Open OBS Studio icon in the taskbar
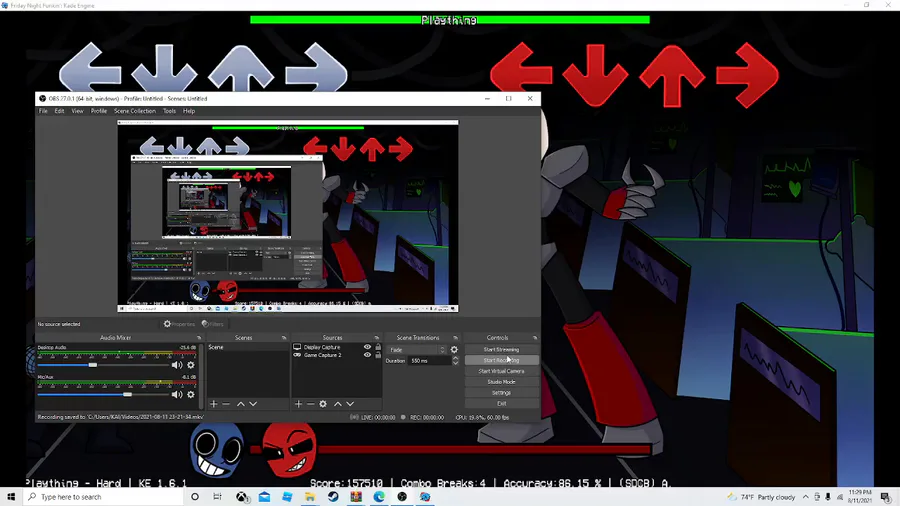The image size is (900, 506). 402,497
